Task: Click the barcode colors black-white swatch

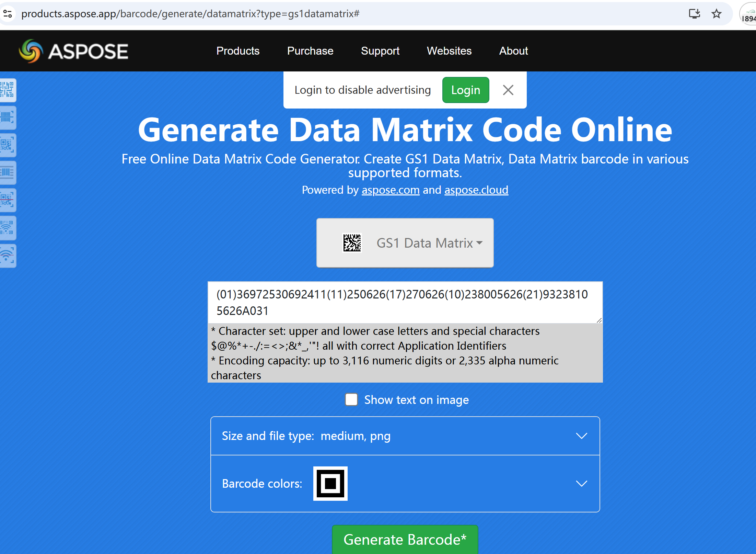Action: (x=330, y=484)
